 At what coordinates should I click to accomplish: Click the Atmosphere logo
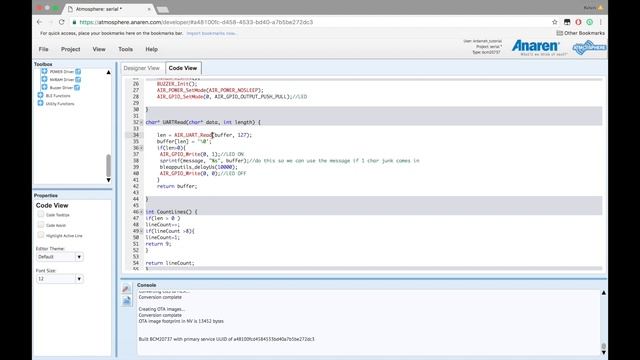(589, 47)
